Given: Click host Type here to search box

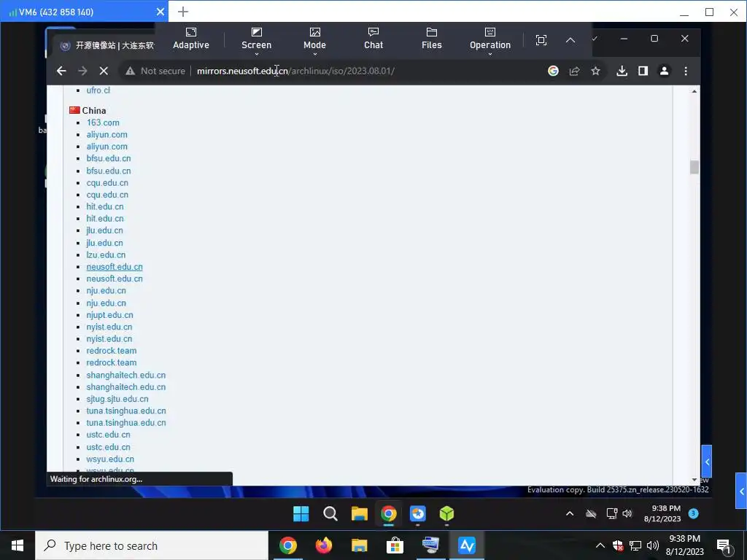Looking at the screenshot, I should pyautogui.click(x=152, y=545).
